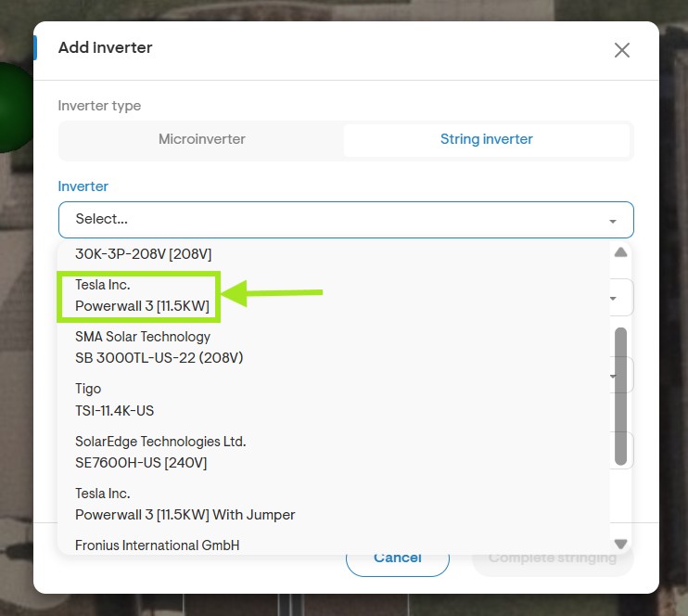
Task: Select Fronius International GmbH entry
Action: pos(334,545)
